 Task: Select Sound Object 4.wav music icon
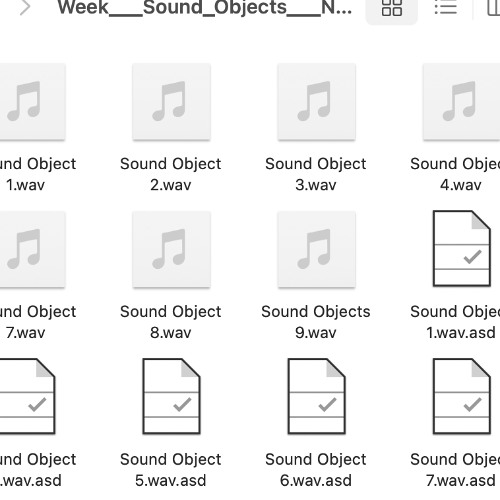(462, 102)
